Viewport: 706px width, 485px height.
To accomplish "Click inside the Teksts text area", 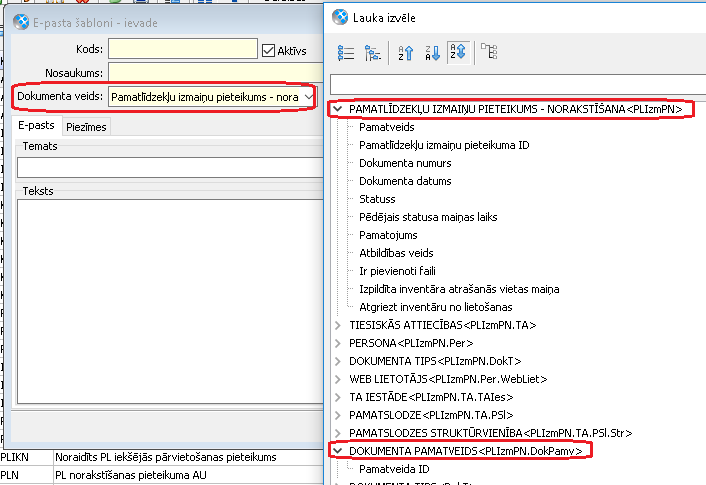I will tap(170, 301).
